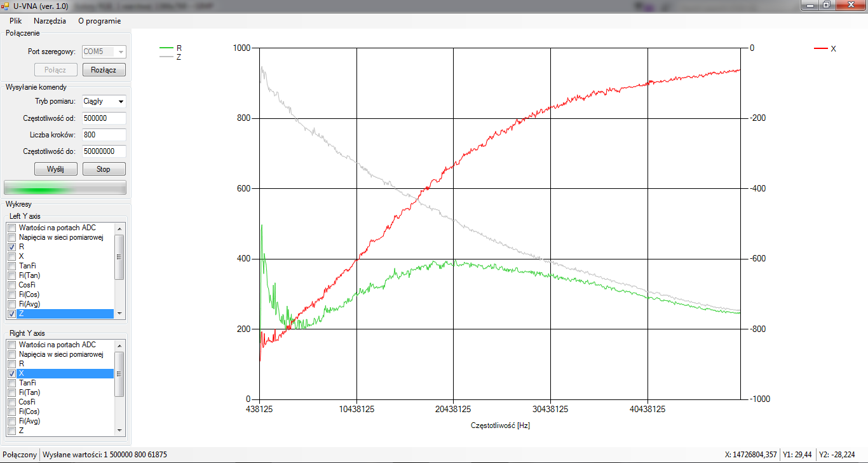Click the green R legend marker
Viewport: 868px width, 463px height.
(x=166, y=48)
